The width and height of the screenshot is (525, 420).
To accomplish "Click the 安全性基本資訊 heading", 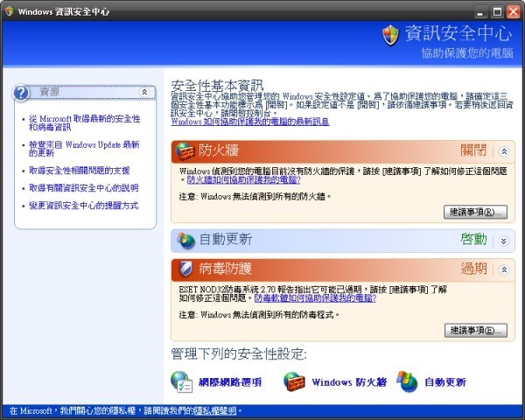I will 217,86.
